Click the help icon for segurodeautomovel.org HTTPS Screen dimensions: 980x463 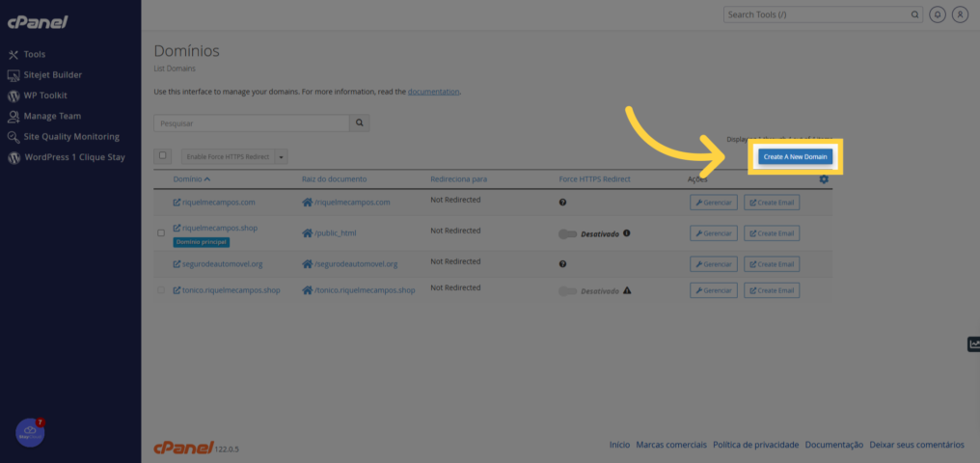click(x=562, y=264)
